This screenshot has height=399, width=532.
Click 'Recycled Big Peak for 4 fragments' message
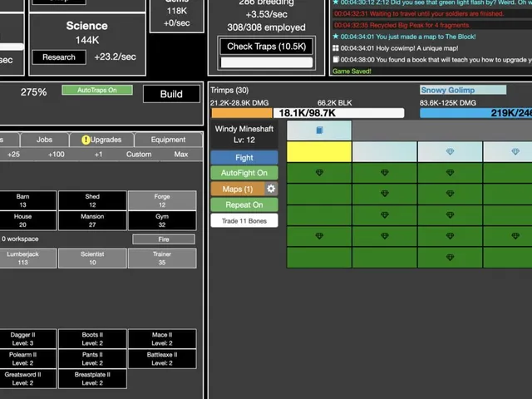pyautogui.click(x=402, y=25)
